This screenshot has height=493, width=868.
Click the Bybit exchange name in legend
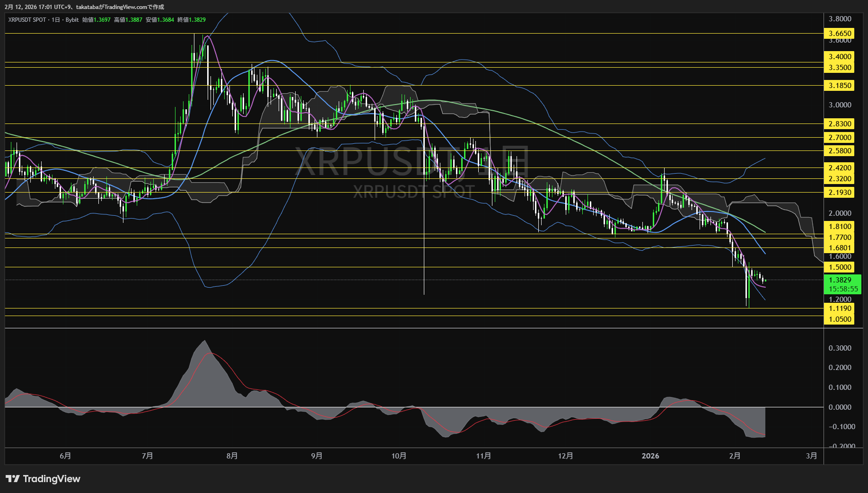pyautogui.click(x=72, y=20)
